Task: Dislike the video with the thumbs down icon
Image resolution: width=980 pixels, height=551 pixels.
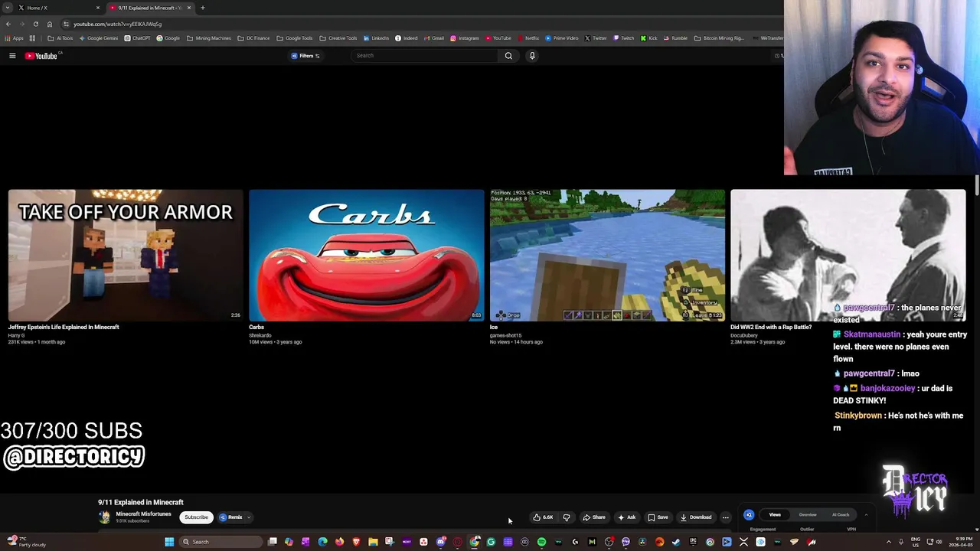Action: click(x=567, y=517)
